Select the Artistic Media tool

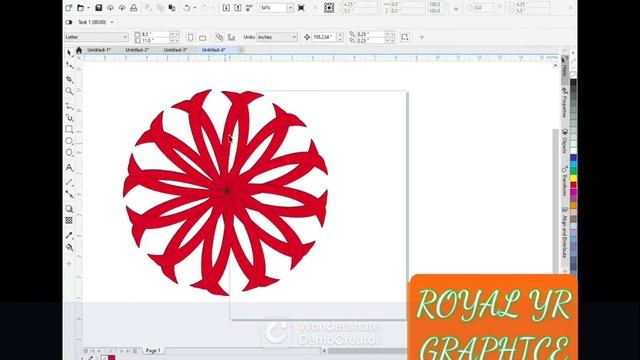coord(69,118)
